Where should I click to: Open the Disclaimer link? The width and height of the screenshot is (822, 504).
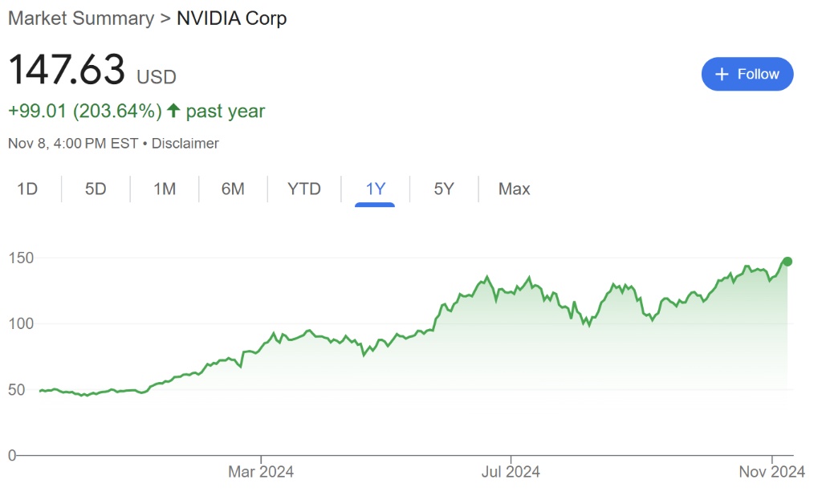(185, 144)
